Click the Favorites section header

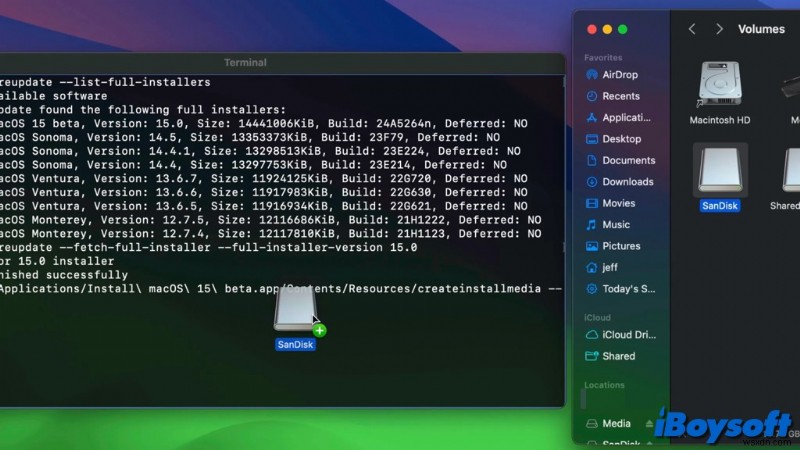603,58
